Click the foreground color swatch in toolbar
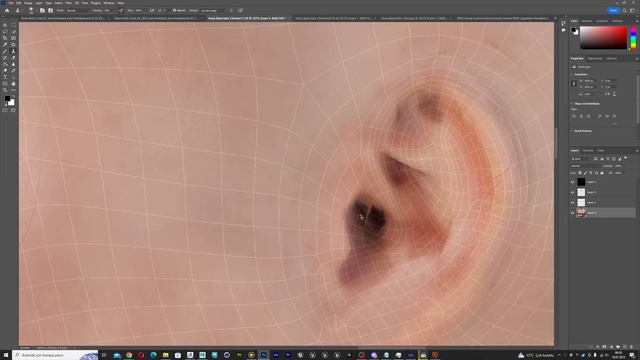 tap(7, 98)
